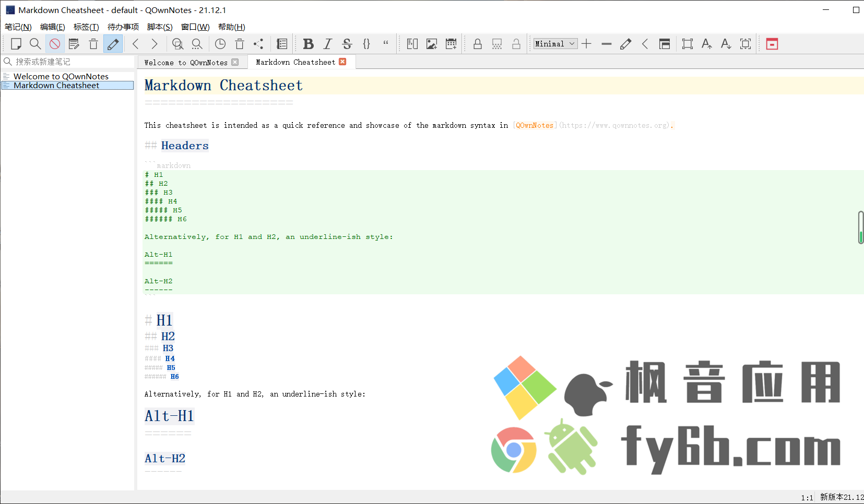Image resolution: width=864 pixels, height=504 pixels.
Task: Open the 帮助(H) menu
Action: tap(232, 27)
